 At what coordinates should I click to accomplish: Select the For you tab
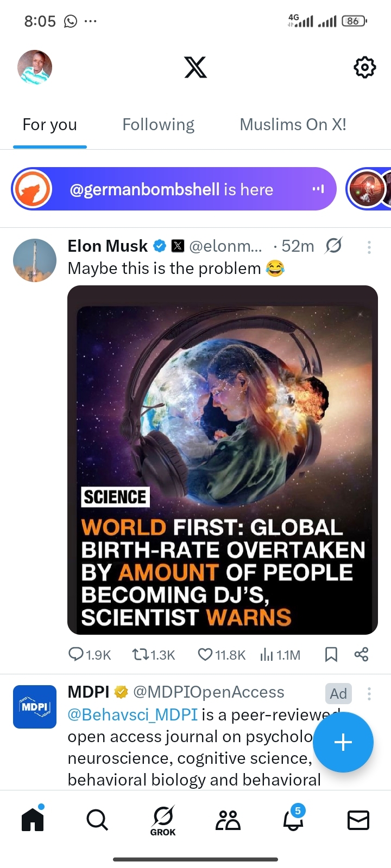[x=49, y=125]
